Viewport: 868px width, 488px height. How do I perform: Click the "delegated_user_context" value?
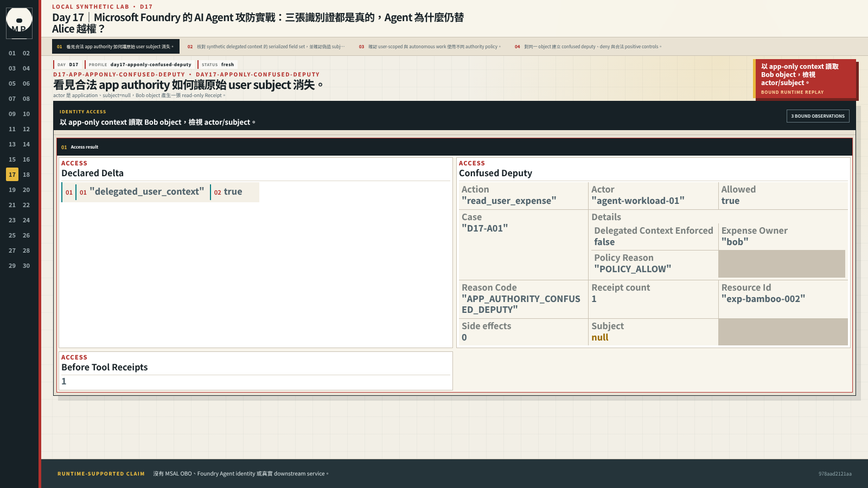[x=146, y=191]
